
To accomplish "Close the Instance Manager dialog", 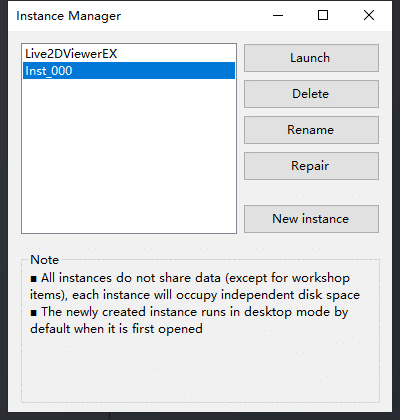I will pyautogui.click(x=369, y=15).
